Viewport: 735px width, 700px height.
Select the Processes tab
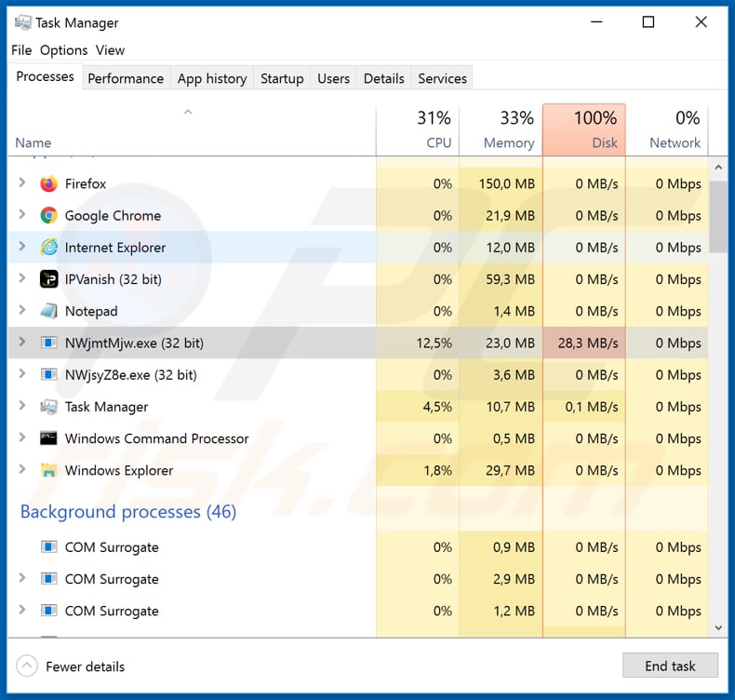45,76
